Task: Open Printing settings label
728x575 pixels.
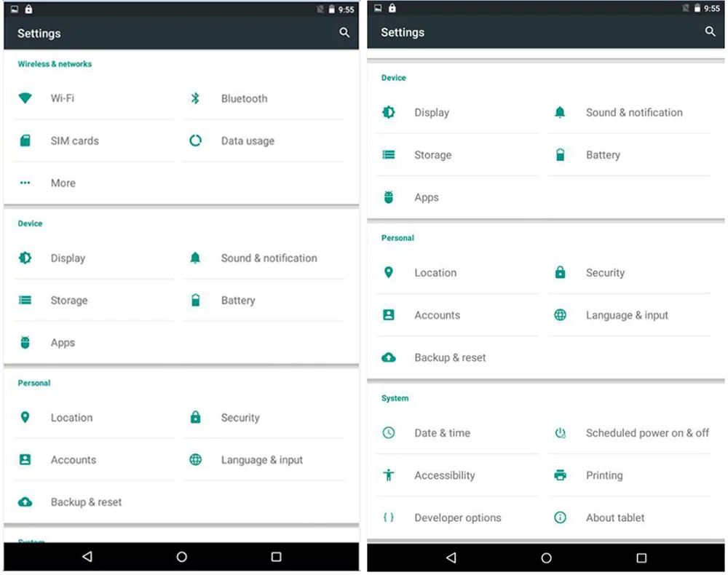Action: click(x=604, y=475)
